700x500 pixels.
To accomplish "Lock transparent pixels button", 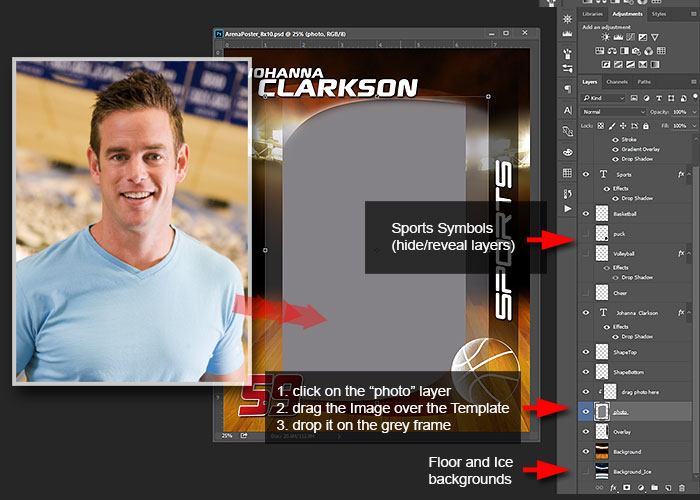I will pyautogui.click(x=600, y=126).
